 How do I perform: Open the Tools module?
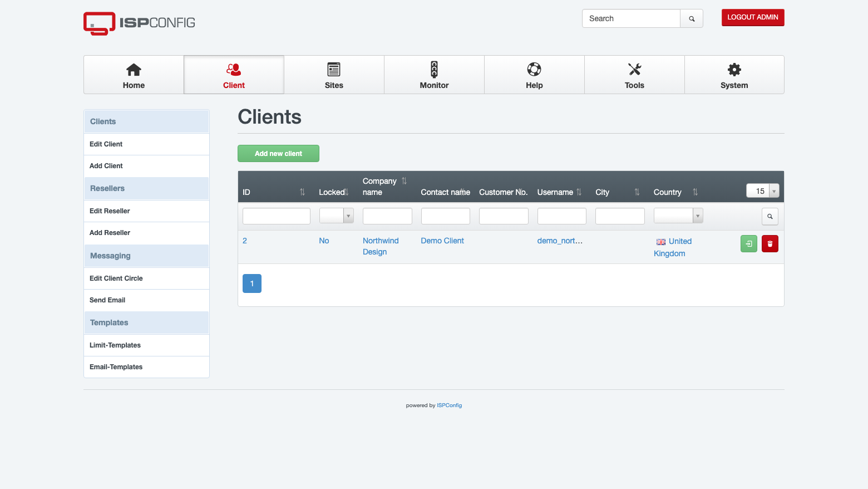634,75
